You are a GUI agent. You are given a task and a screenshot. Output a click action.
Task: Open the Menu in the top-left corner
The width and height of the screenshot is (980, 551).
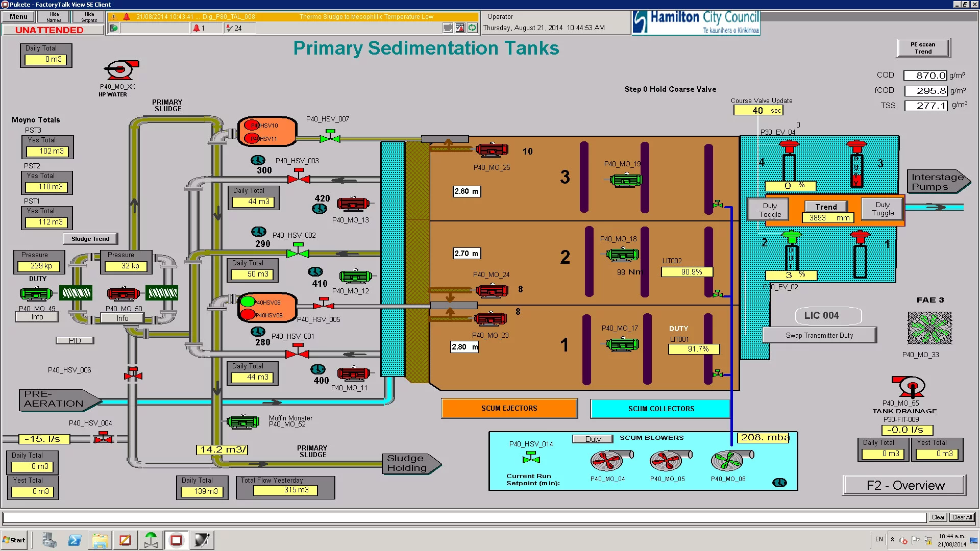(18, 16)
